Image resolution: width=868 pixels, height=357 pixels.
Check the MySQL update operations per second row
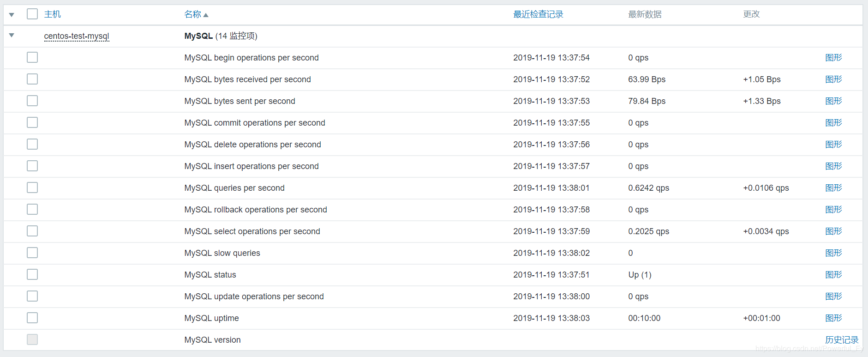(x=32, y=296)
